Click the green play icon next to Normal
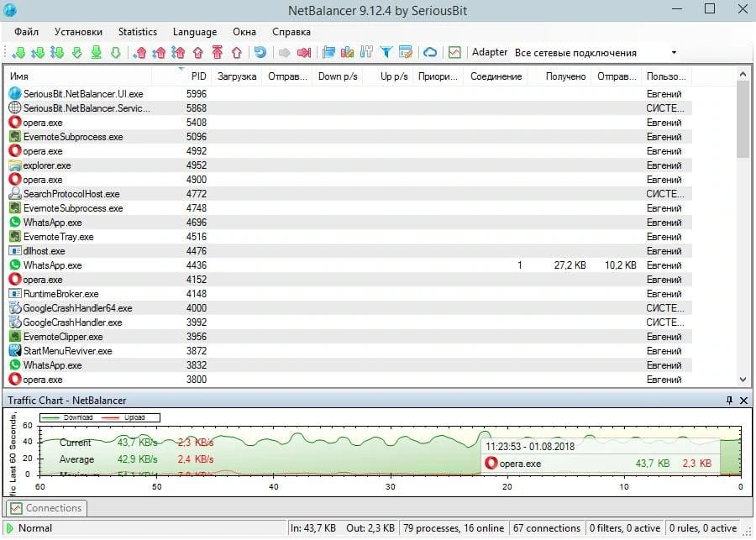Viewport: 756px width, 540px height. click(x=9, y=528)
